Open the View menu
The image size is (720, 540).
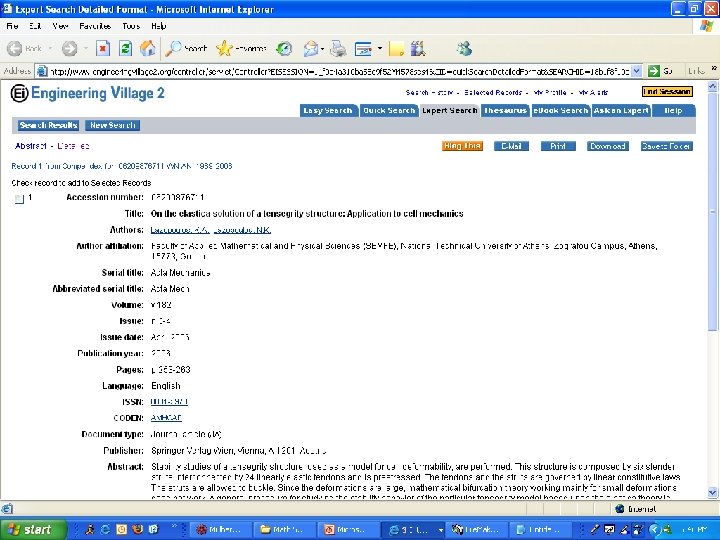(x=60, y=26)
